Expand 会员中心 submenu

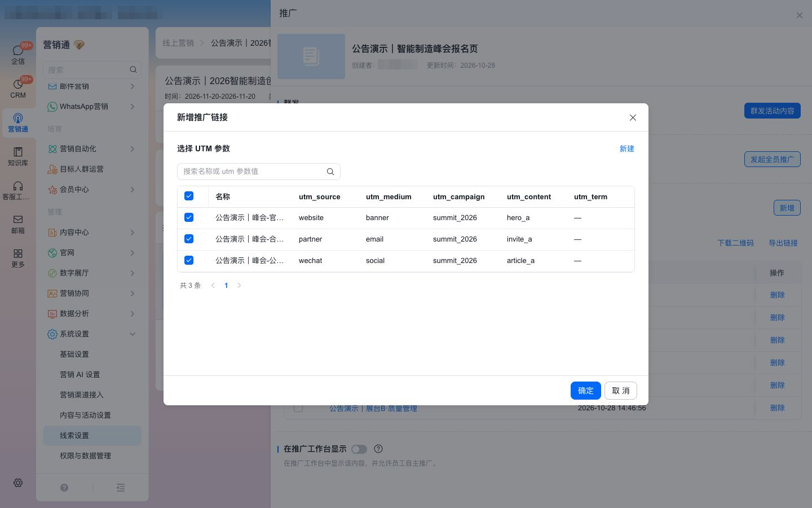click(92, 189)
